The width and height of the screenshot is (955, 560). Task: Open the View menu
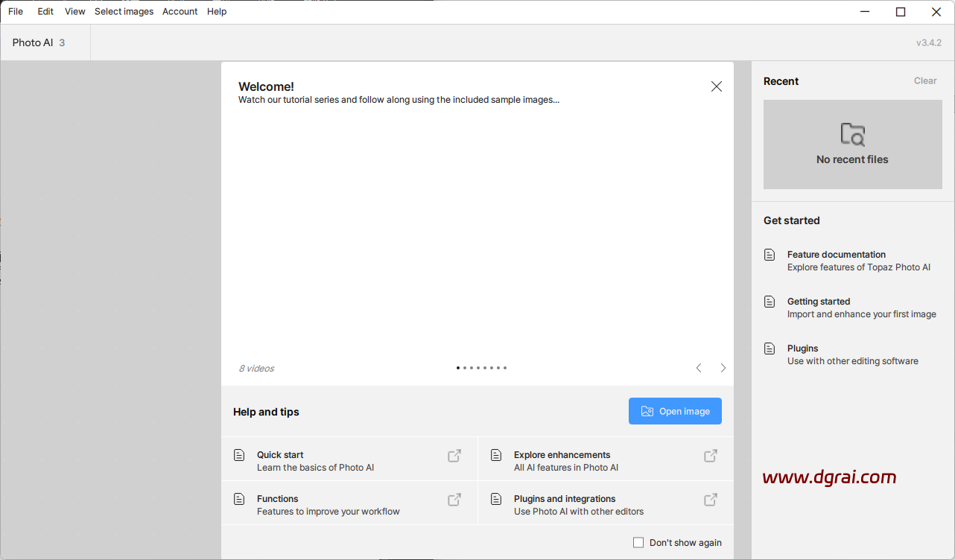point(74,11)
